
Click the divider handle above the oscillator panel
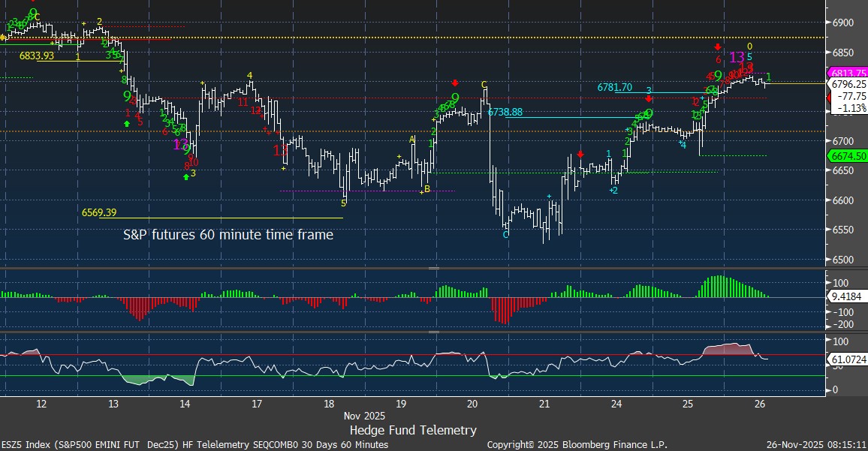[434, 331]
